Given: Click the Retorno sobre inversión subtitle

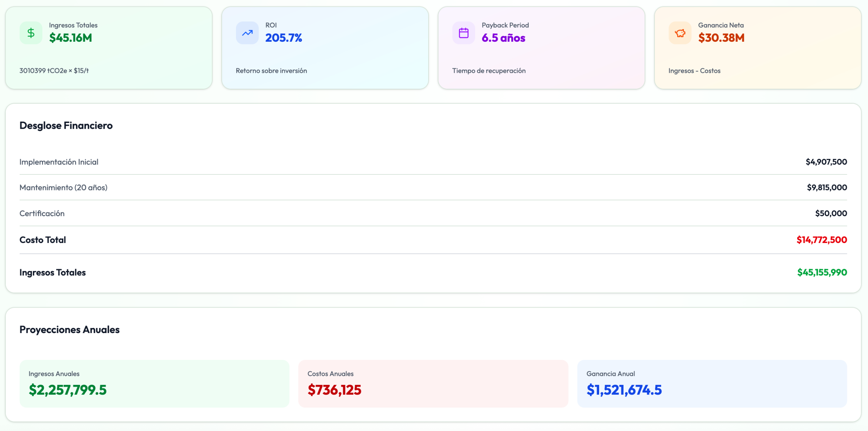Looking at the screenshot, I should 271,70.
